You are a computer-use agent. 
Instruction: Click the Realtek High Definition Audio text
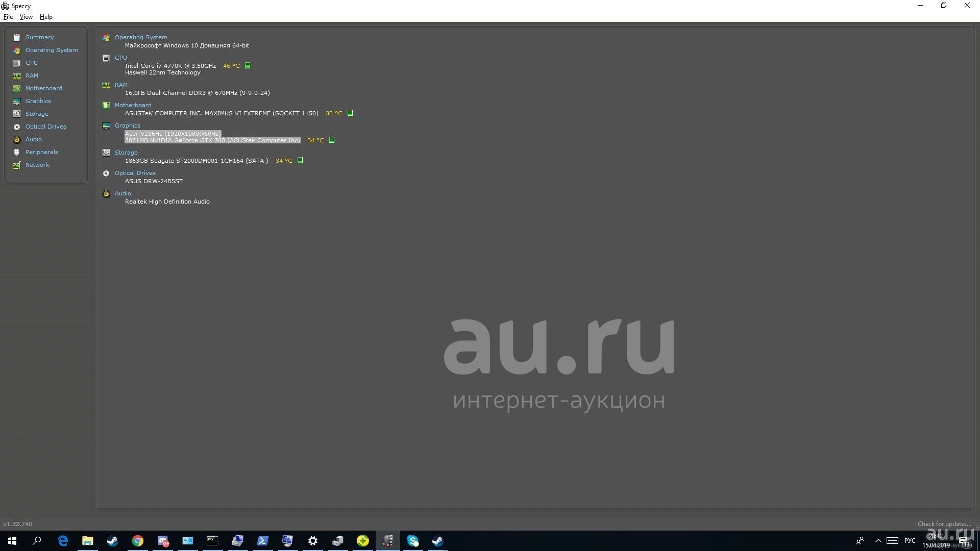click(167, 202)
